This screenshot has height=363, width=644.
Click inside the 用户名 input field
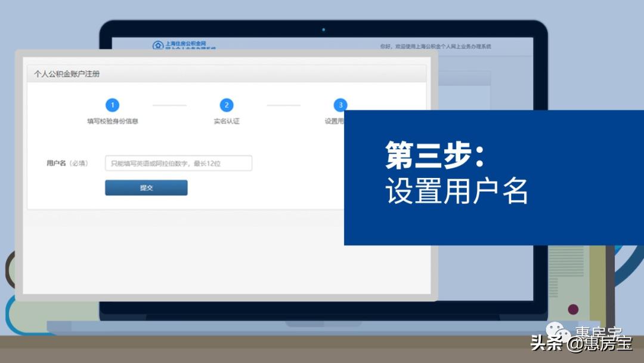[x=179, y=163]
